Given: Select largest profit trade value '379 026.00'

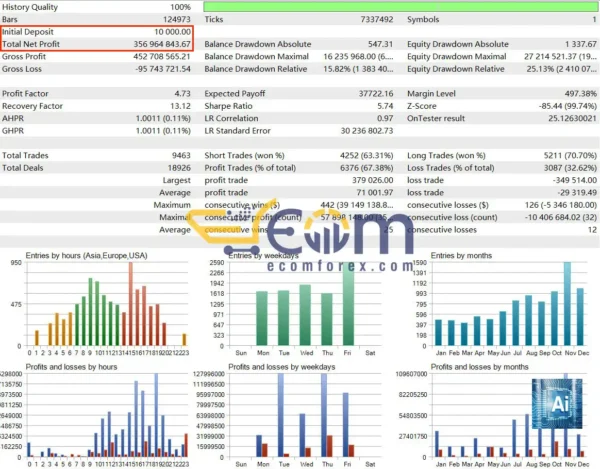Looking at the screenshot, I should pos(372,180).
